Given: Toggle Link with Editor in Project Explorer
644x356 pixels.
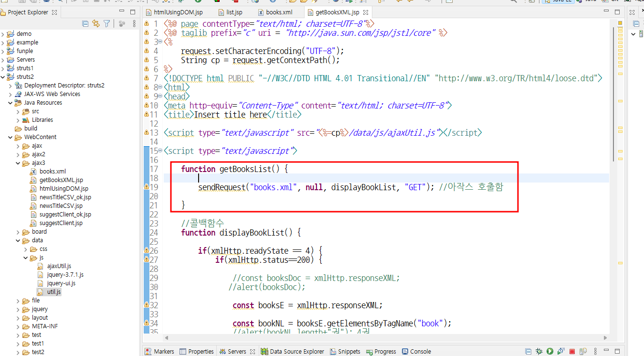Looking at the screenshot, I should (96, 23).
